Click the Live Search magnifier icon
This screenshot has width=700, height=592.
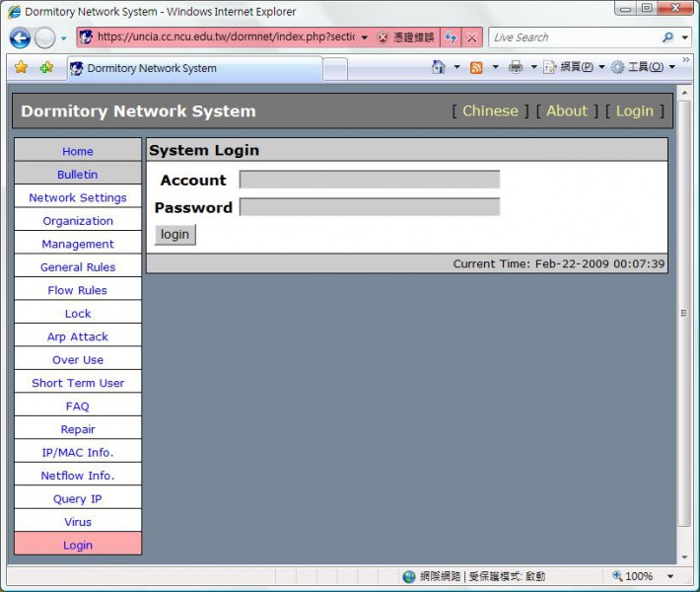pos(667,37)
